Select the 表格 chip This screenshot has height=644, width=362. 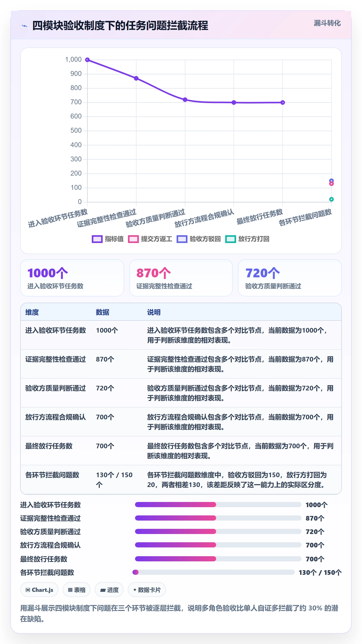pyautogui.click(x=77, y=590)
